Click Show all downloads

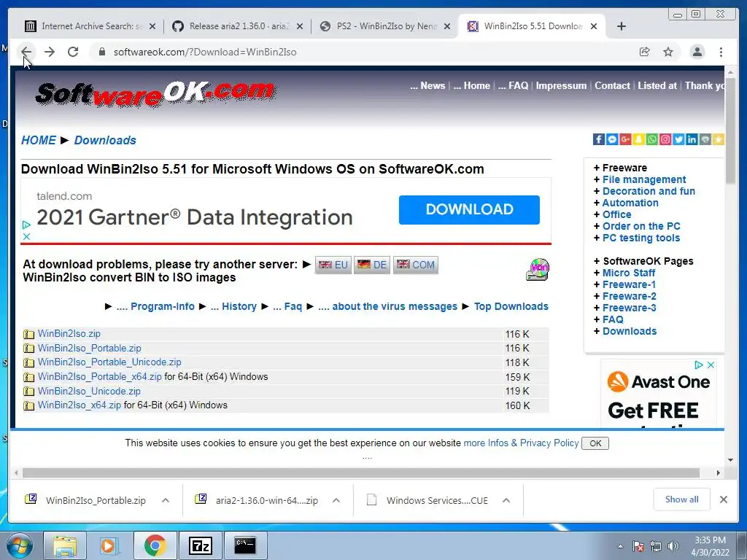pyautogui.click(x=682, y=499)
